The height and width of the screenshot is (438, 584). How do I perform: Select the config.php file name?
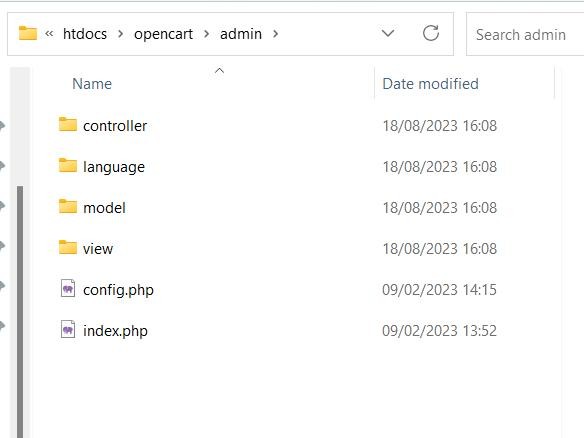point(118,290)
